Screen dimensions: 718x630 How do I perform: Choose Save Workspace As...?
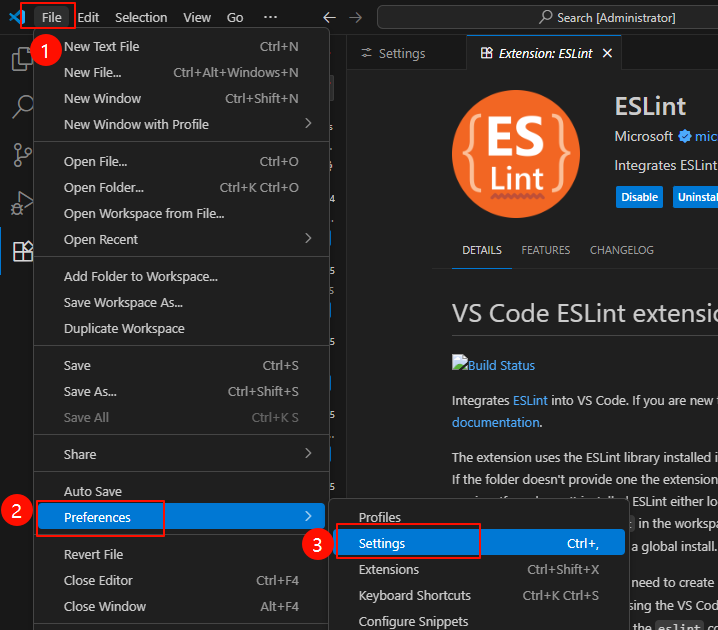[181, 303]
